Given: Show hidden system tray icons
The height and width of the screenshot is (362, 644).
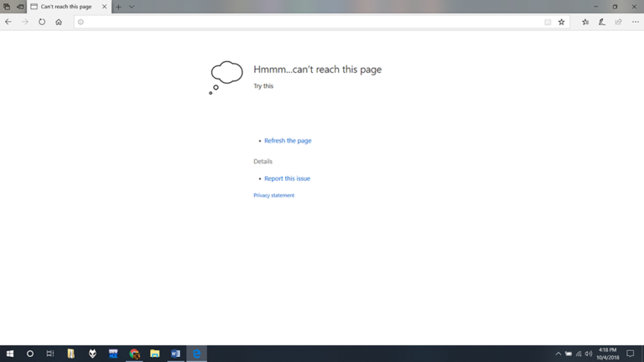Looking at the screenshot, I should click(558, 354).
